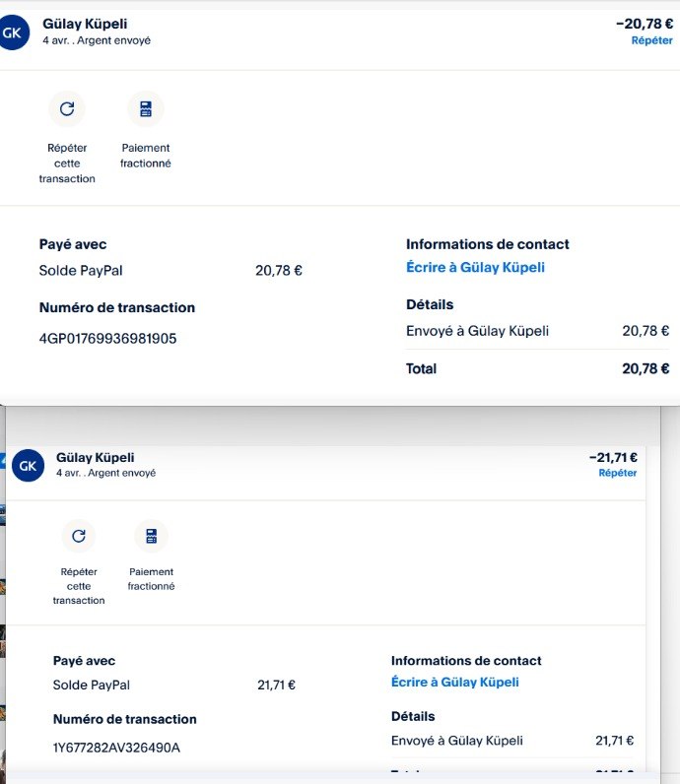680x784 pixels.
Task: Click 'Solde PayPal' beside the 20,78 € amount
Action: pos(81,271)
